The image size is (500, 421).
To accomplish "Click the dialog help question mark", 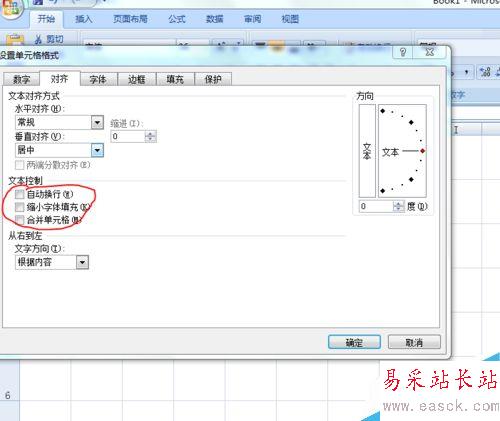I will click(403, 52).
